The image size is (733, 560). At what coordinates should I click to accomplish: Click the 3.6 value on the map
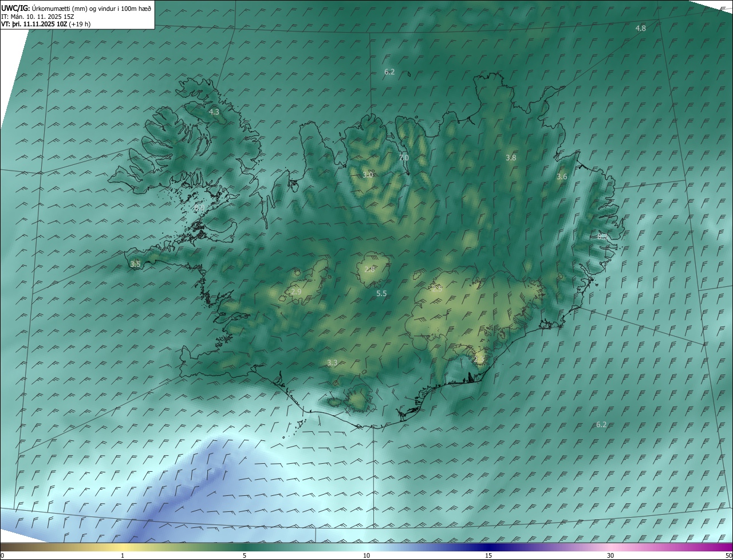tap(562, 177)
